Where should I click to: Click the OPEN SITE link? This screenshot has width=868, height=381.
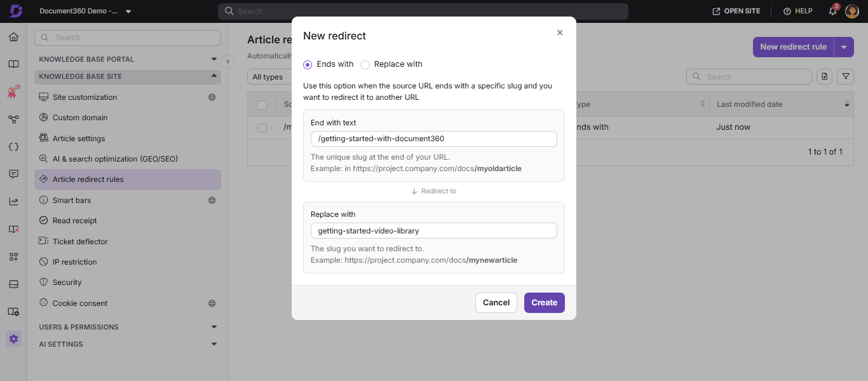click(736, 11)
